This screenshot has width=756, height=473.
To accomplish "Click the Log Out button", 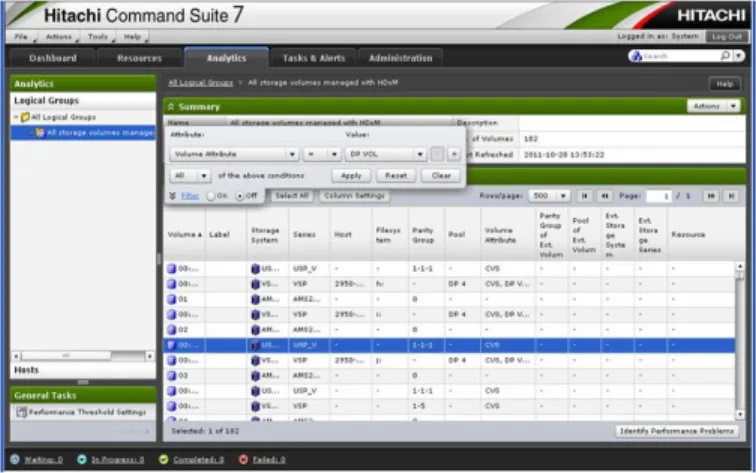I will [726, 37].
